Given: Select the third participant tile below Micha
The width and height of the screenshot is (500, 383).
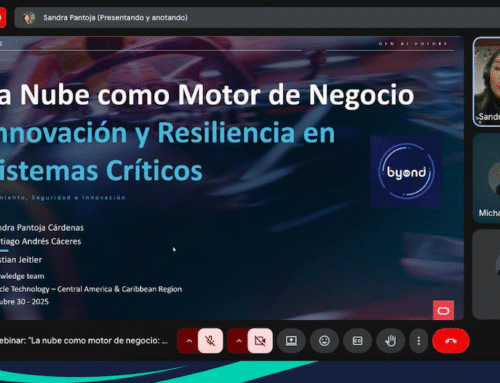Looking at the screenshot, I should [487, 274].
